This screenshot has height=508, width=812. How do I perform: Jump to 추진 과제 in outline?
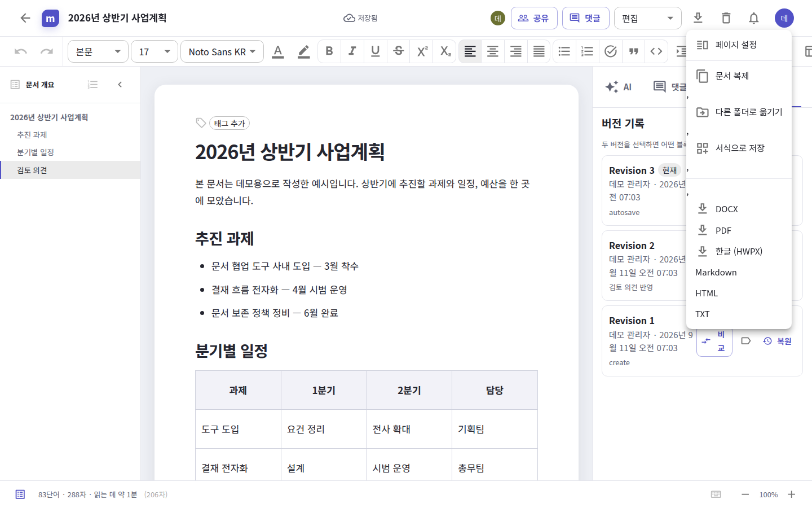[x=70, y=135]
